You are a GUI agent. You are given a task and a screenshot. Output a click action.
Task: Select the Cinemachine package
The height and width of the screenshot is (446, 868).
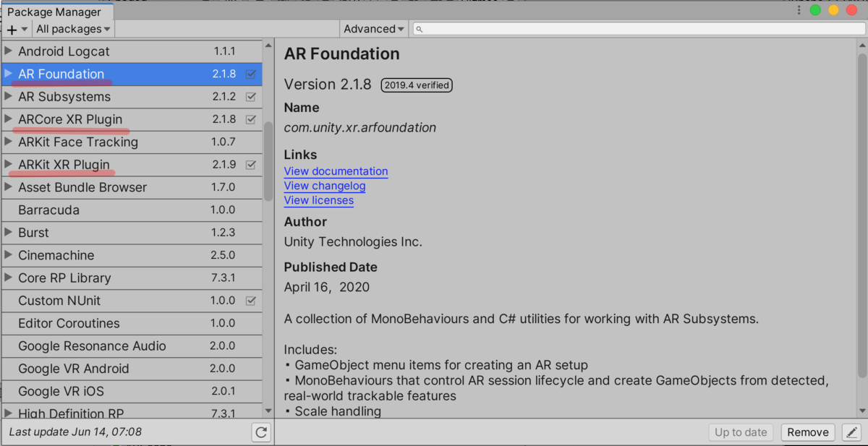(x=132, y=255)
